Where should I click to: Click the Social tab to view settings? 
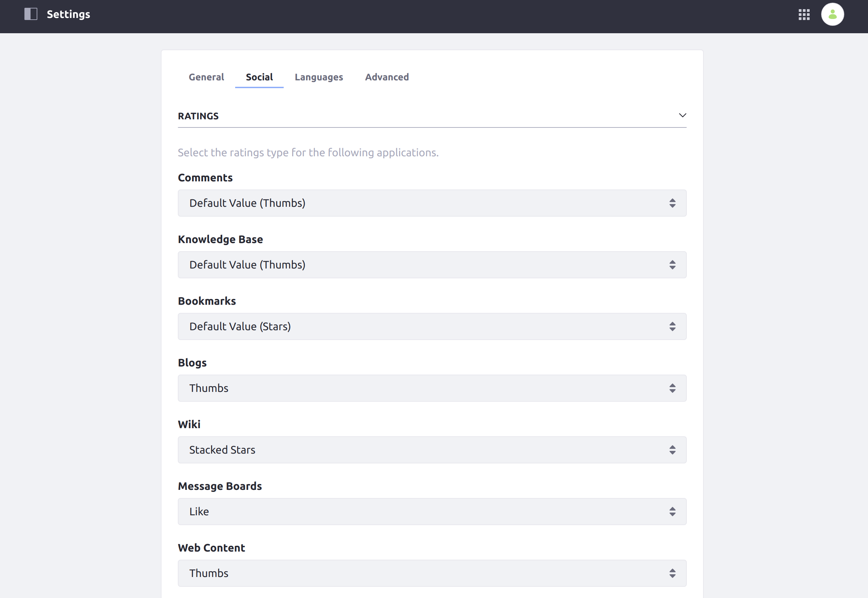[259, 77]
